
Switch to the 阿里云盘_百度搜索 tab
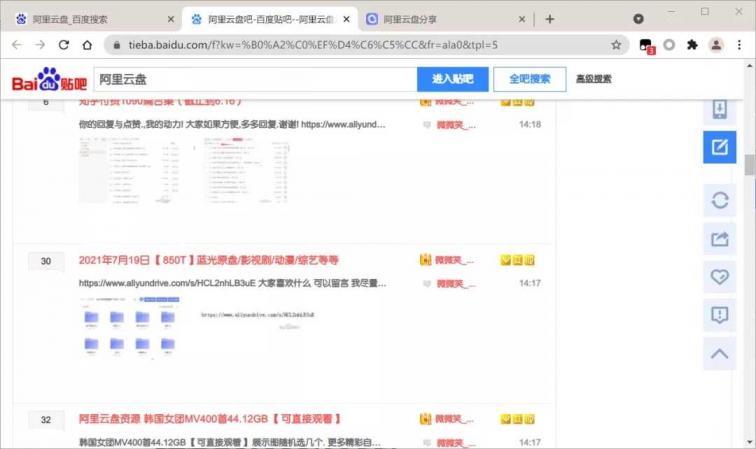click(x=94, y=19)
